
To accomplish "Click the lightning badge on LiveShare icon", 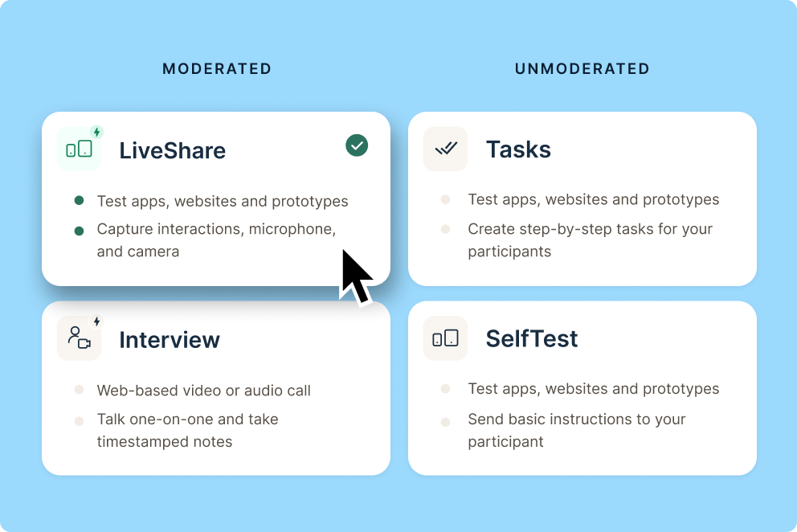I will click(96, 133).
